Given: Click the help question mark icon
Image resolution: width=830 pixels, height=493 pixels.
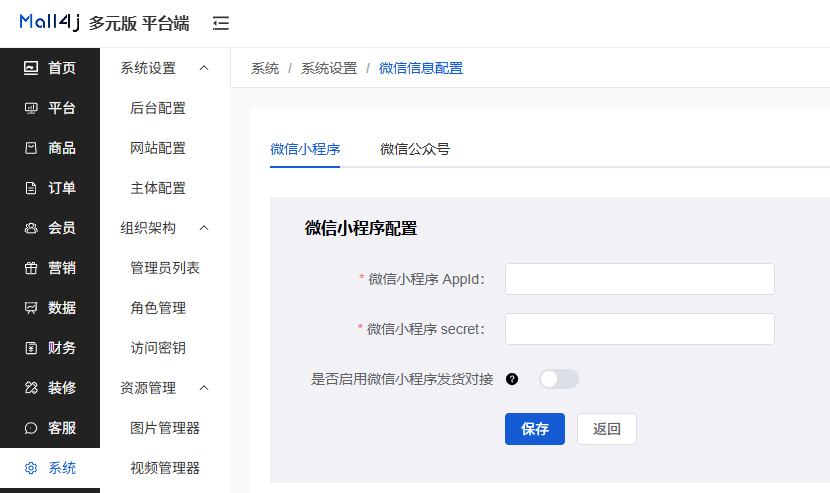Looking at the screenshot, I should pyautogui.click(x=512, y=379).
